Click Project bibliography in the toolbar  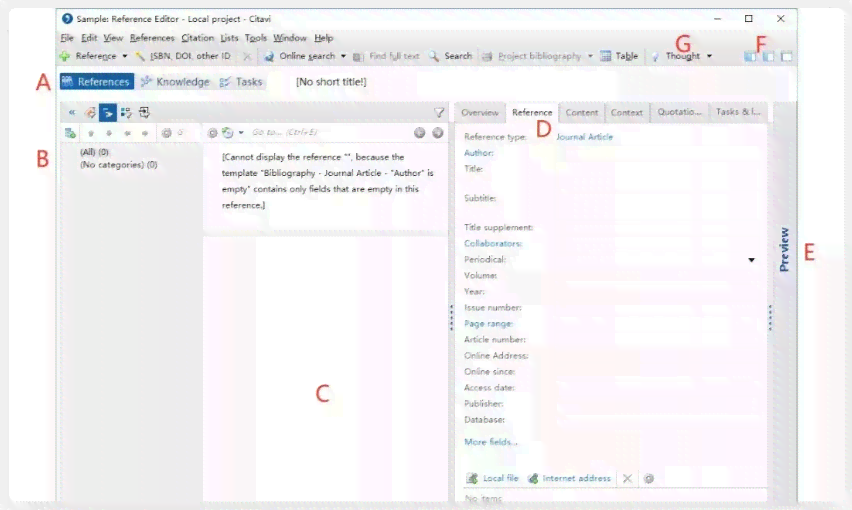pos(532,56)
